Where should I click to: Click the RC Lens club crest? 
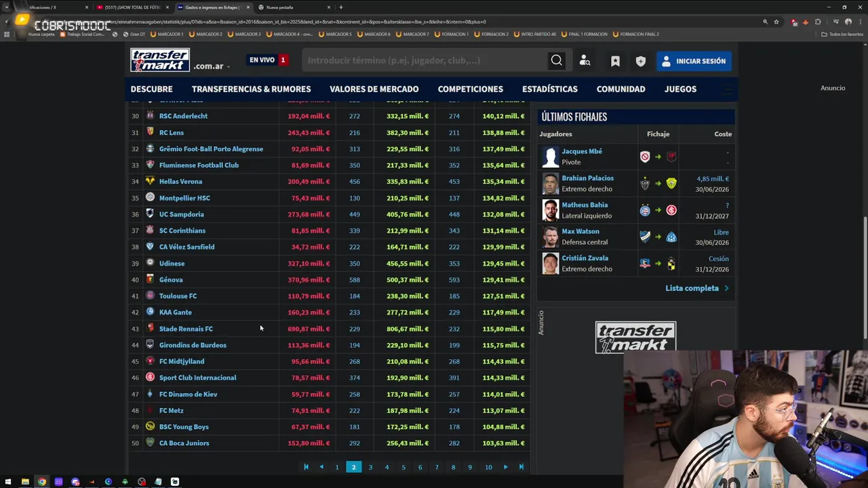[x=150, y=132]
